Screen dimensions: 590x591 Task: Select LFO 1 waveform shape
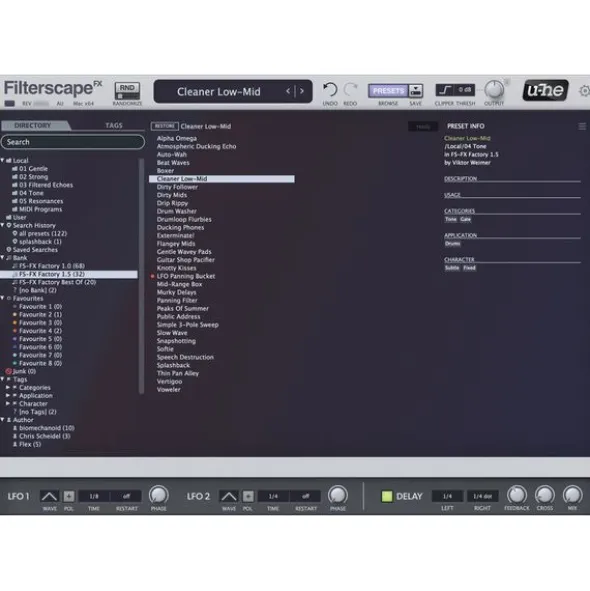pos(49,496)
